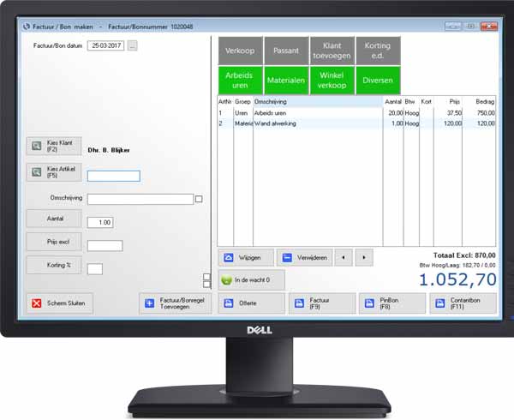
Task: Click the Verwijderen minus icon
Action: click(287, 258)
